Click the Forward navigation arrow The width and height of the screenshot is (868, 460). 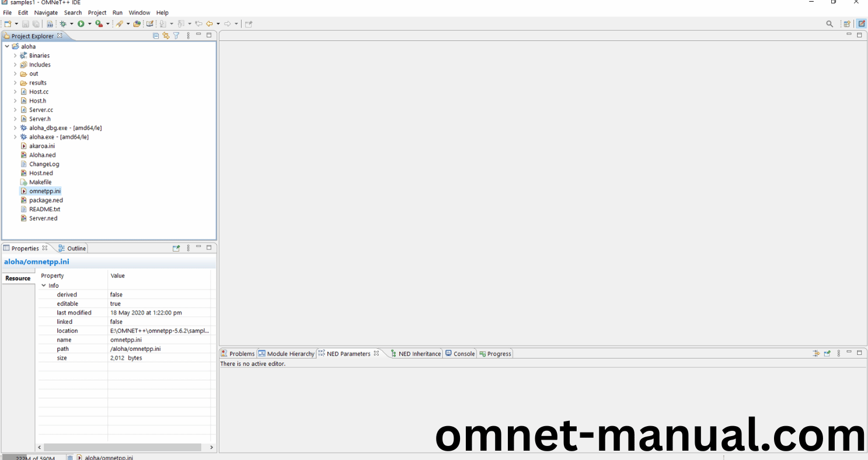(x=228, y=24)
